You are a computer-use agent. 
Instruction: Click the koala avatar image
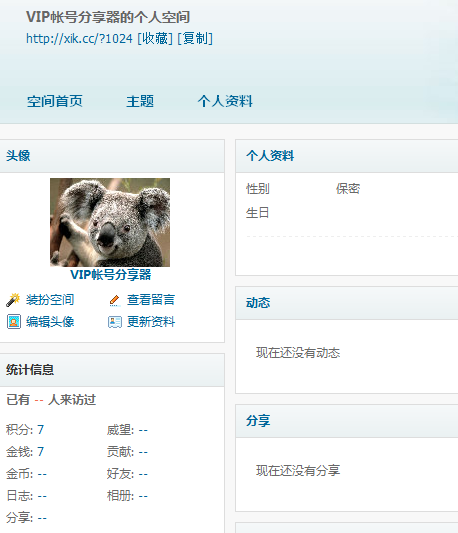coord(110,222)
